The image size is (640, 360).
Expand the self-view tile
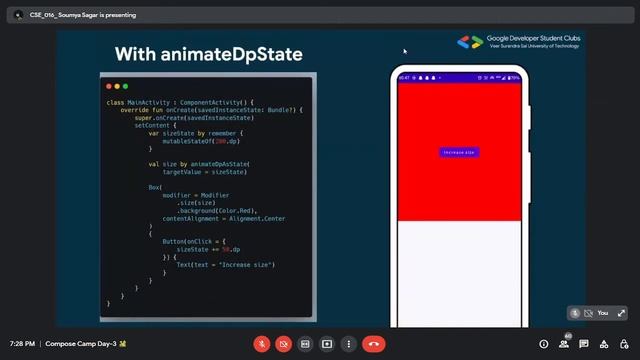coord(621,313)
